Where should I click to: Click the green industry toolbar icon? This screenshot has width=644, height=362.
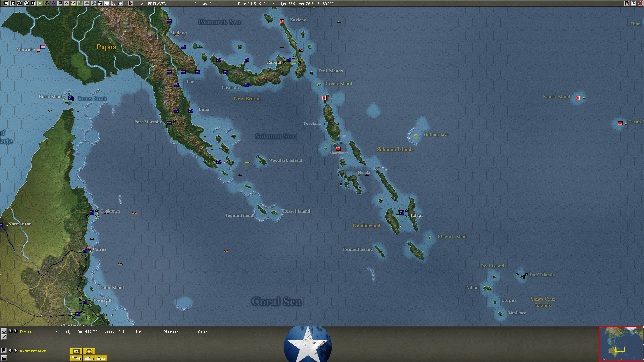[80, 3]
